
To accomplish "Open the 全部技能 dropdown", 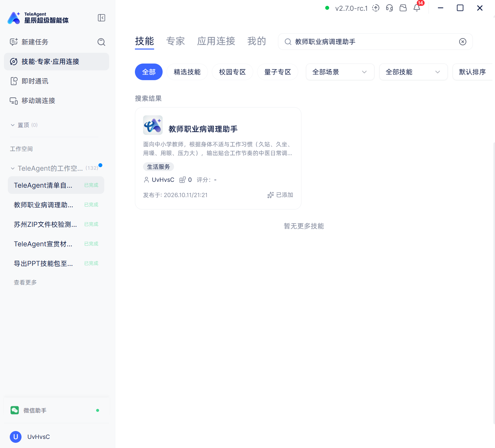I will [414, 72].
